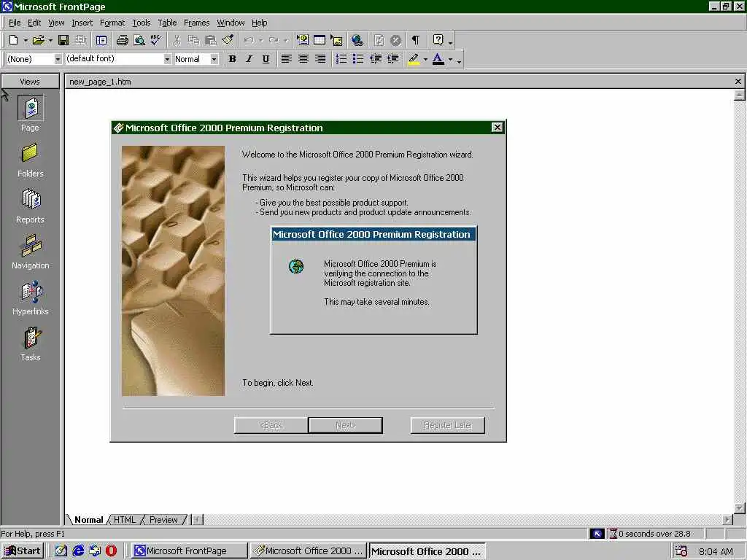Expand the Undo dropdown arrow
The image size is (747, 560).
tap(260, 41)
